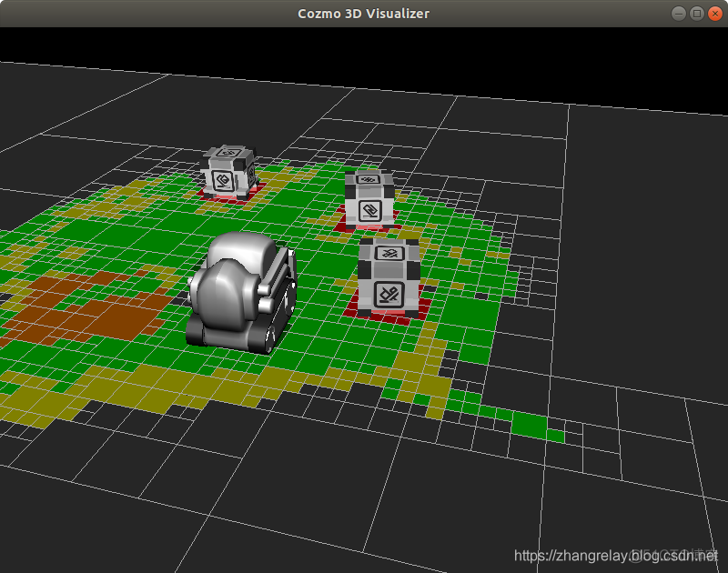The width and height of the screenshot is (728, 573).
Task: Close the Cozmo 3D Visualizer window
Action: pyautogui.click(x=715, y=14)
